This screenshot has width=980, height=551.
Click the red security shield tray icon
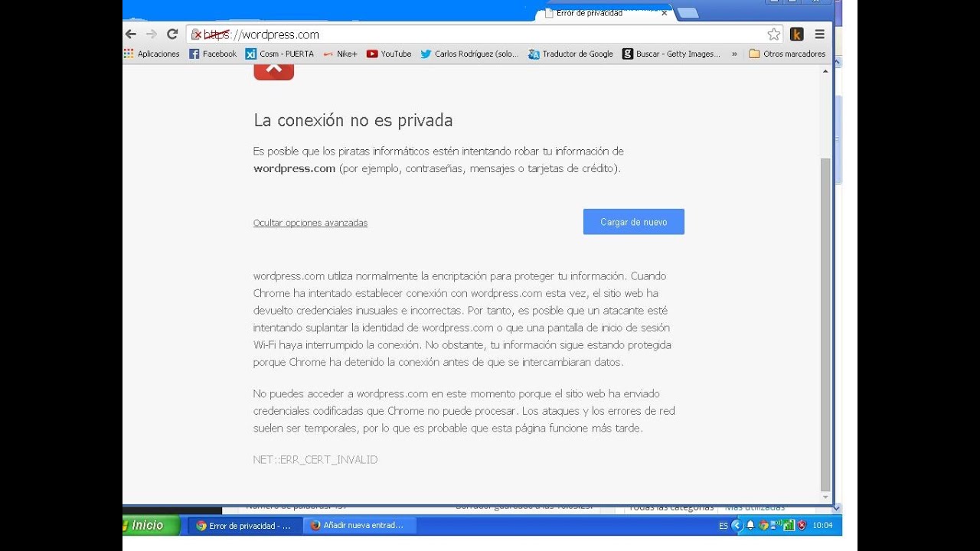(x=802, y=526)
